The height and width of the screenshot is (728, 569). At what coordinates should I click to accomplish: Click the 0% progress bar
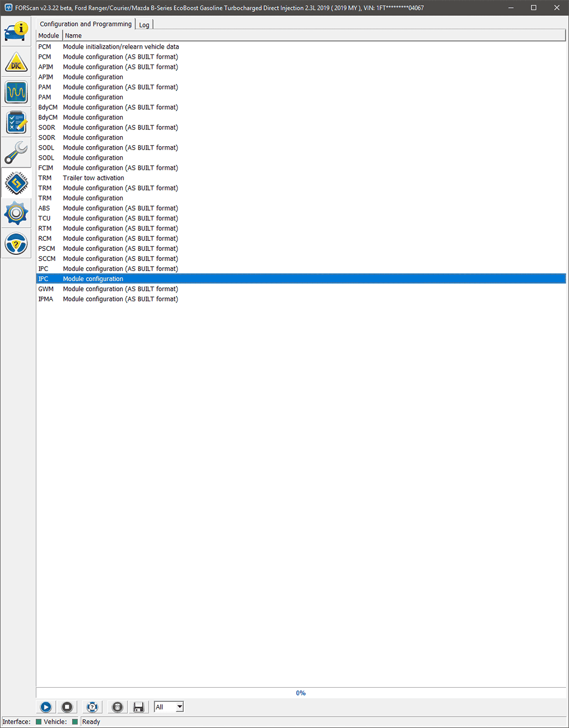click(x=301, y=693)
